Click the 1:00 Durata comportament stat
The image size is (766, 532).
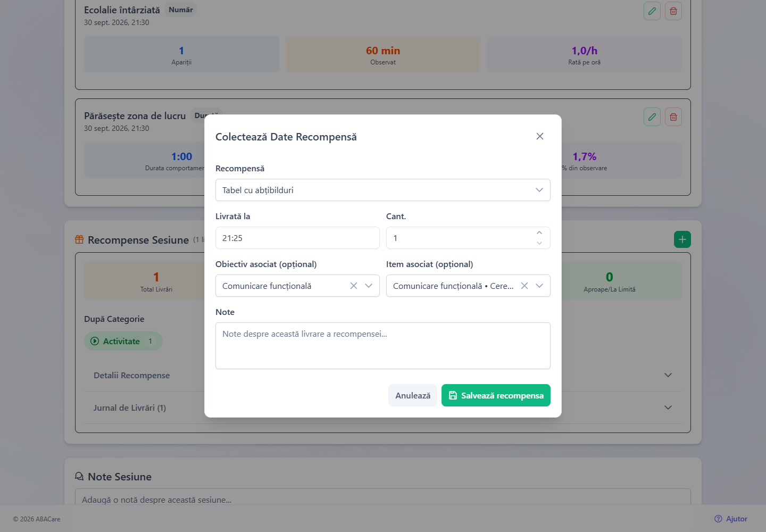(x=145, y=160)
